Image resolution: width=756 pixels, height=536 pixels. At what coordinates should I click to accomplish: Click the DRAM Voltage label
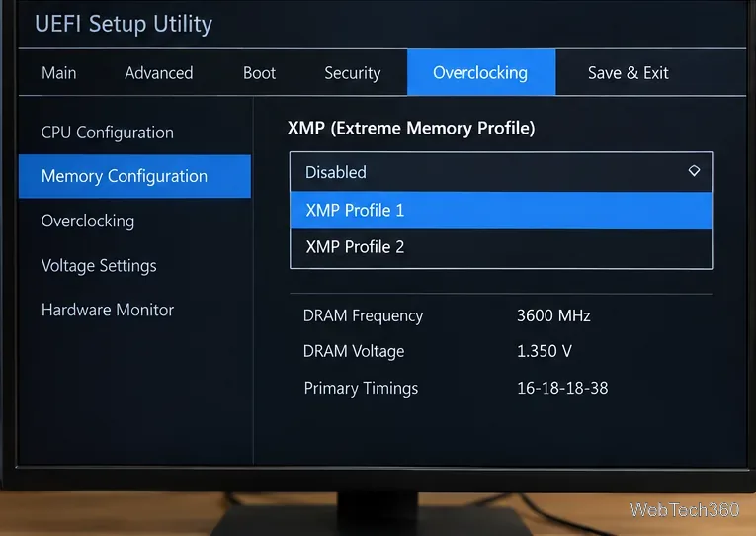click(x=354, y=351)
